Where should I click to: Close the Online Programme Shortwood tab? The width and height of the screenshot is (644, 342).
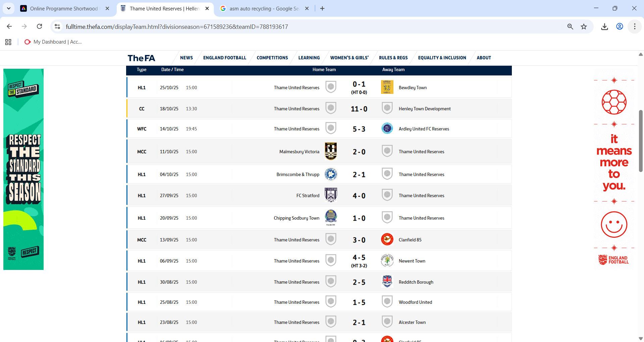107,8
